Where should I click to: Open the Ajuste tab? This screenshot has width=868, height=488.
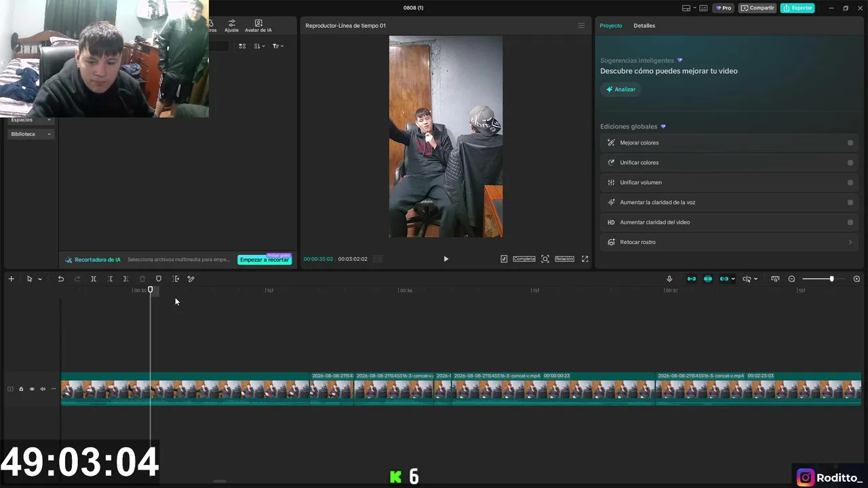(231, 26)
